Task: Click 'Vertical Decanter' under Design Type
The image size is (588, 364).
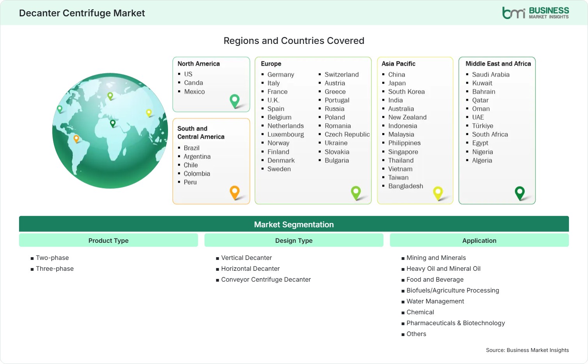Action: click(247, 258)
